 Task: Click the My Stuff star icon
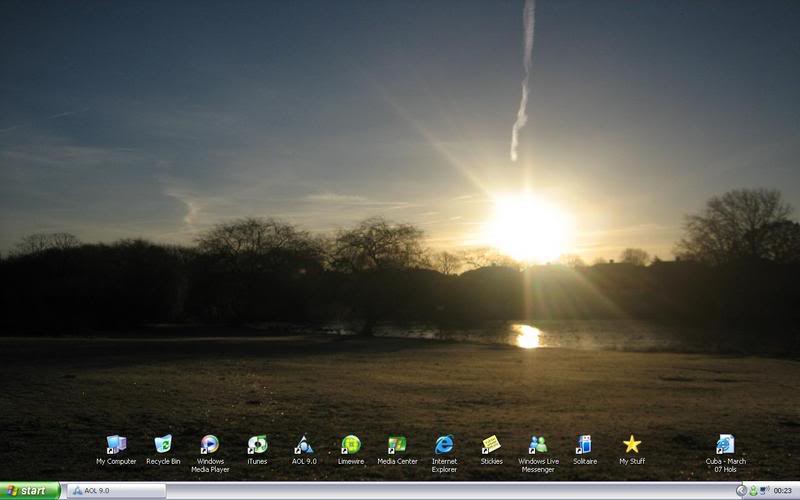[631, 445]
